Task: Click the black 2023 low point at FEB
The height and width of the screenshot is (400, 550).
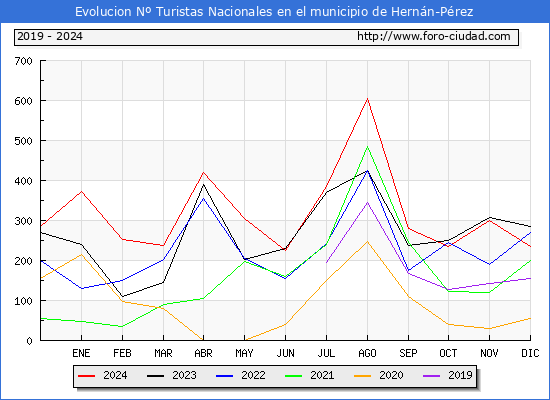Action: pyautogui.click(x=122, y=296)
